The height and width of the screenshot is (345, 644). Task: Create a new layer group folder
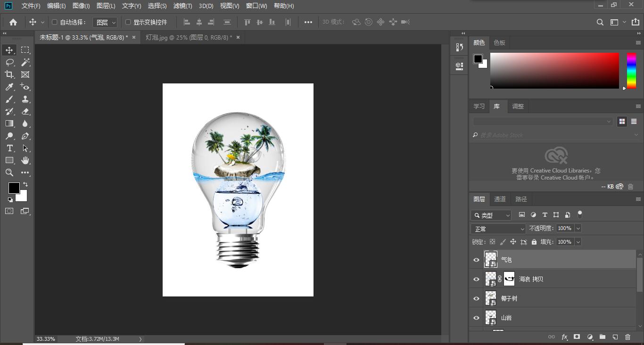[603, 337]
